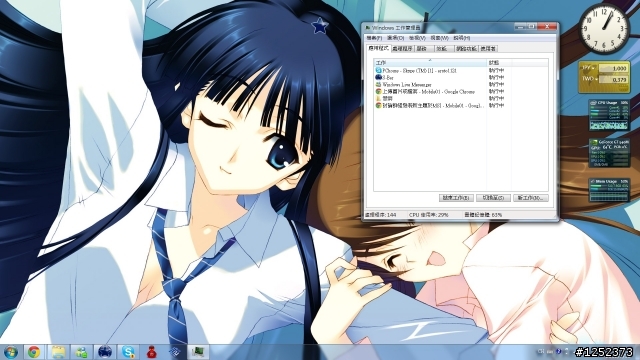Open Google Chrome from the taskbar
This screenshot has width=640, height=360.
click(34, 352)
